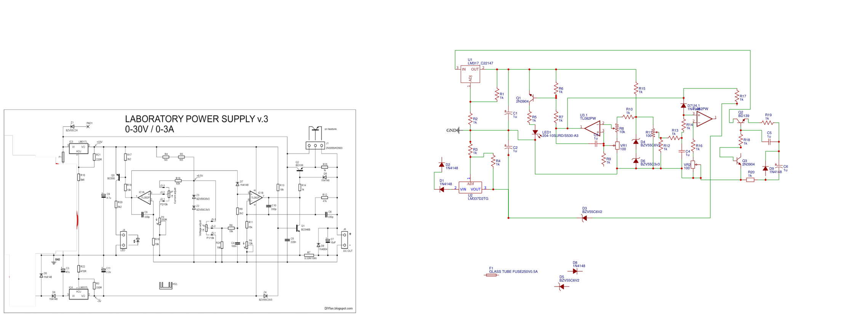Select the D4 BZV55C6V2 zener diode

[636, 142]
